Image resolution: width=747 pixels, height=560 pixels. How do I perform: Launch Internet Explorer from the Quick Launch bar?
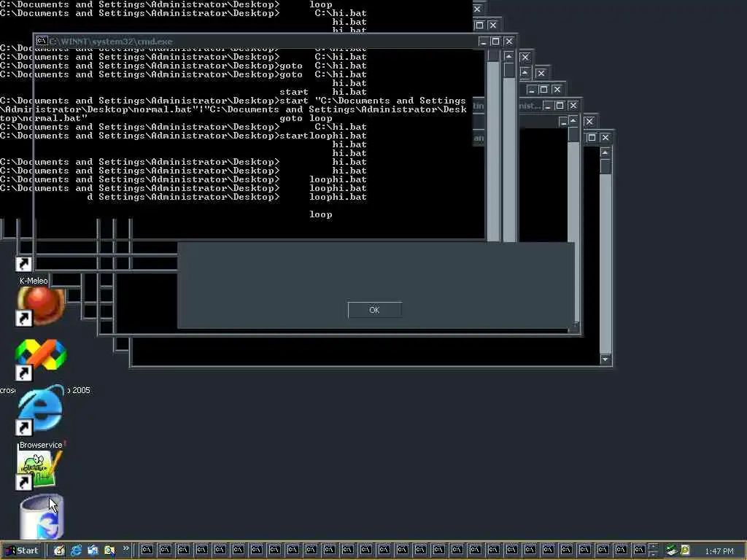tap(76, 551)
